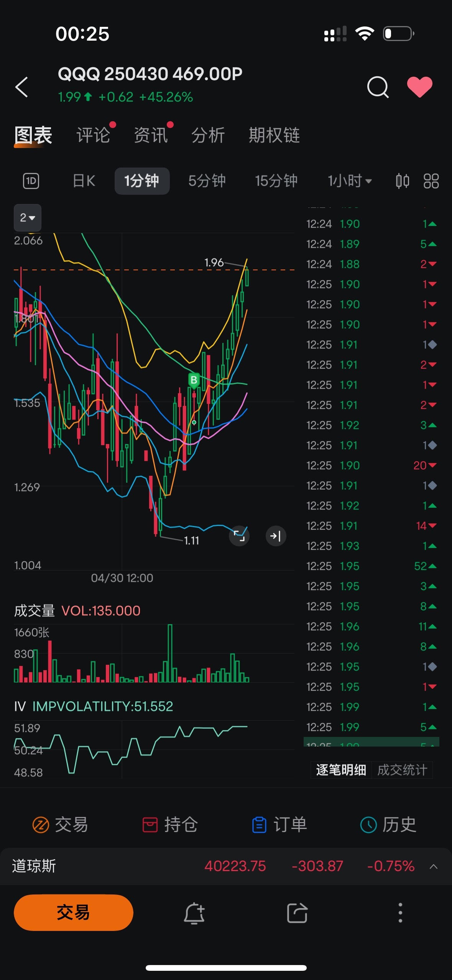Select the 15分钟 timeframe
Screen dimensions: 452x980
[276, 181]
